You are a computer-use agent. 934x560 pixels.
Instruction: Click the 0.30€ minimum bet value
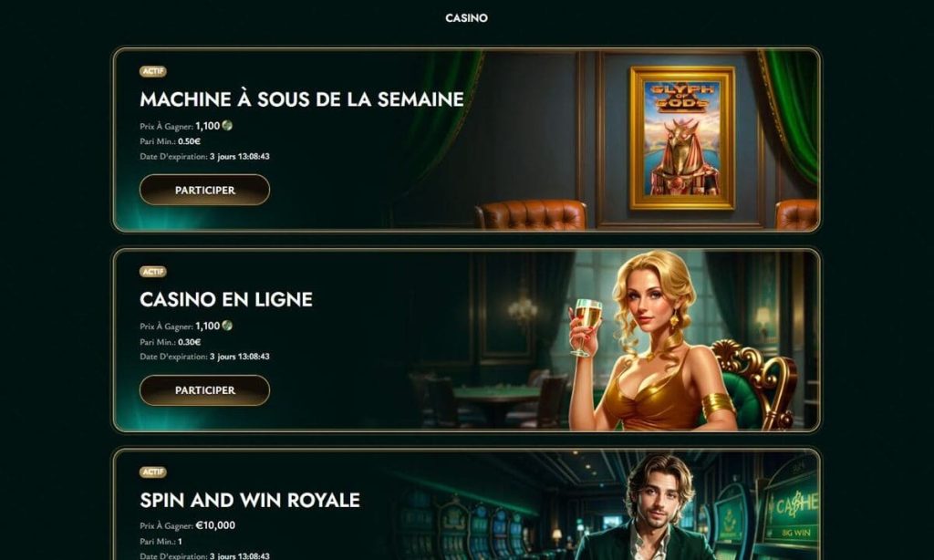click(190, 342)
